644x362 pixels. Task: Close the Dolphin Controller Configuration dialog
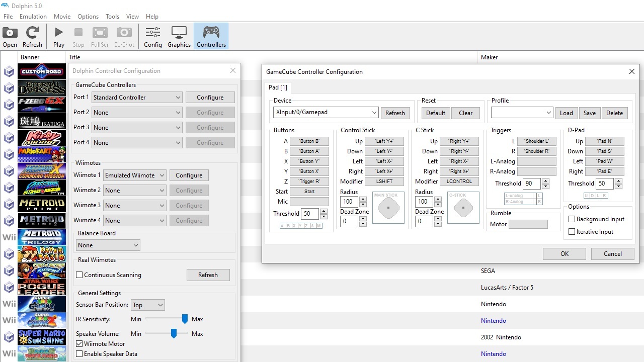pyautogui.click(x=232, y=70)
